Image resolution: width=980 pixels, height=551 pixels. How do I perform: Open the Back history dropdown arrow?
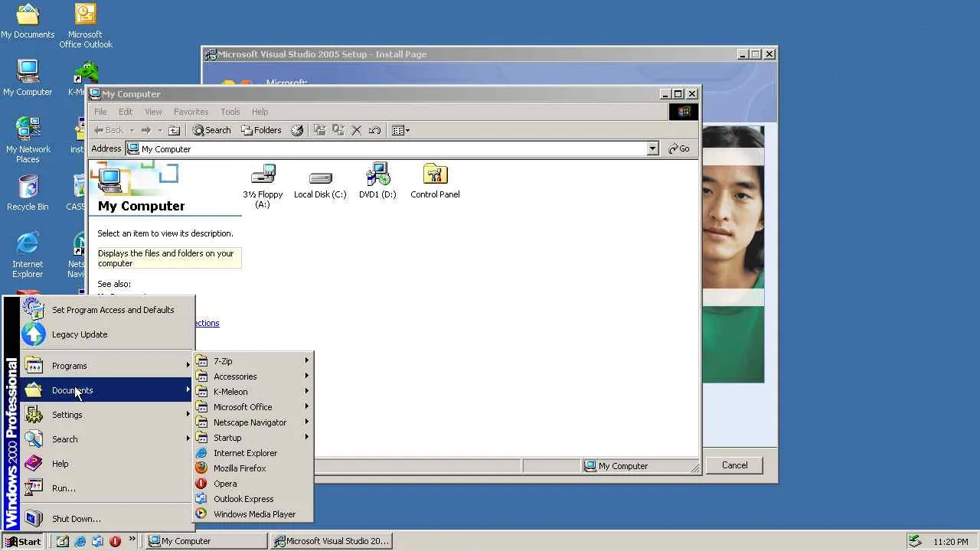tap(132, 130)
